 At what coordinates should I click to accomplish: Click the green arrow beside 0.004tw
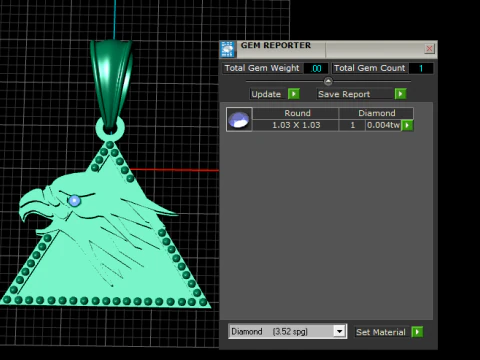(x=407, y=125)
